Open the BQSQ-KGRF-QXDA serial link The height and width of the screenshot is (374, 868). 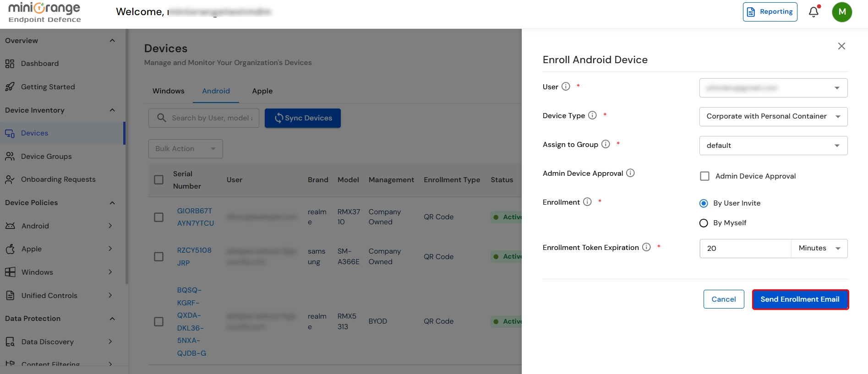pyautogui.click(x=191, y=322)
